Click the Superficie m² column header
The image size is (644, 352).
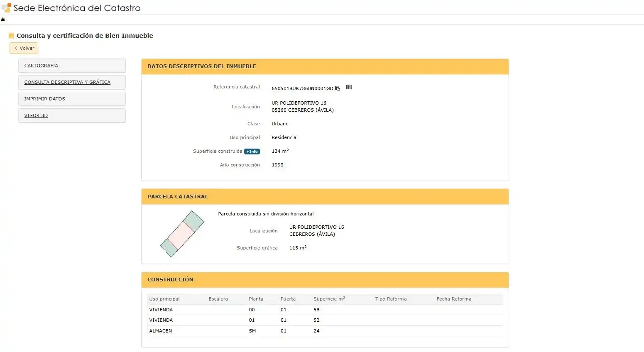329,299
